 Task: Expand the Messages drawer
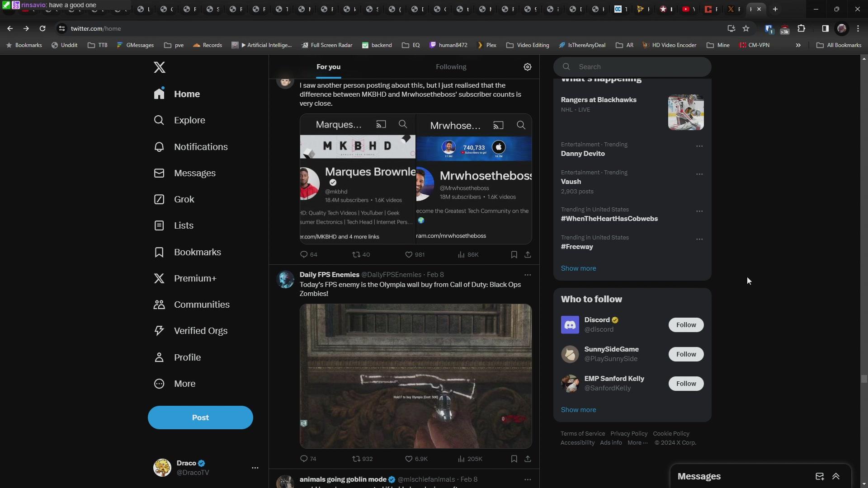pyautogui.click(x=836, y=477)
